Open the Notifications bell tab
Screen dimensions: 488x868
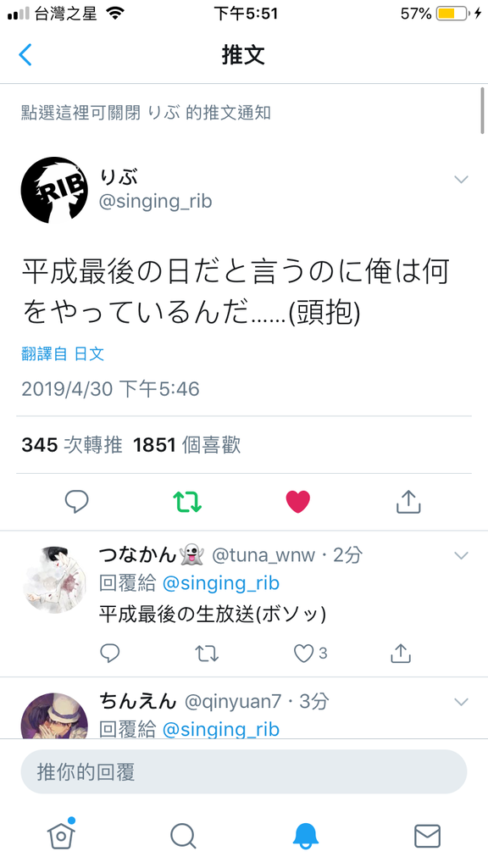click(305, 836)
